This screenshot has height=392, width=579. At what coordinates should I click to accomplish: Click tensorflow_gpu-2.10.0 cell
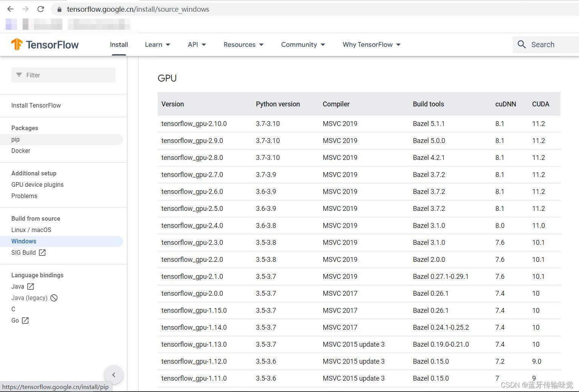(194, 124)
